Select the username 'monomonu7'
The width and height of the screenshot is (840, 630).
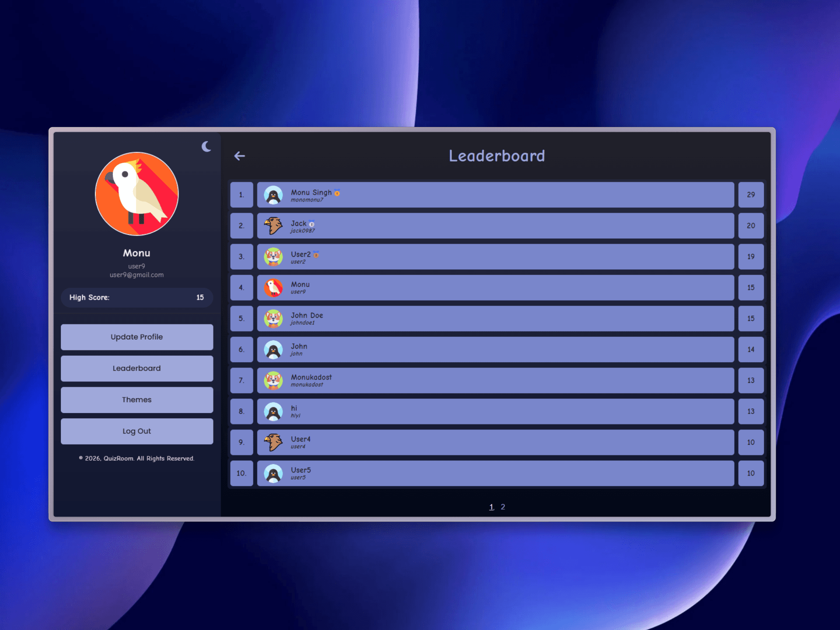[x=307, y=200]
